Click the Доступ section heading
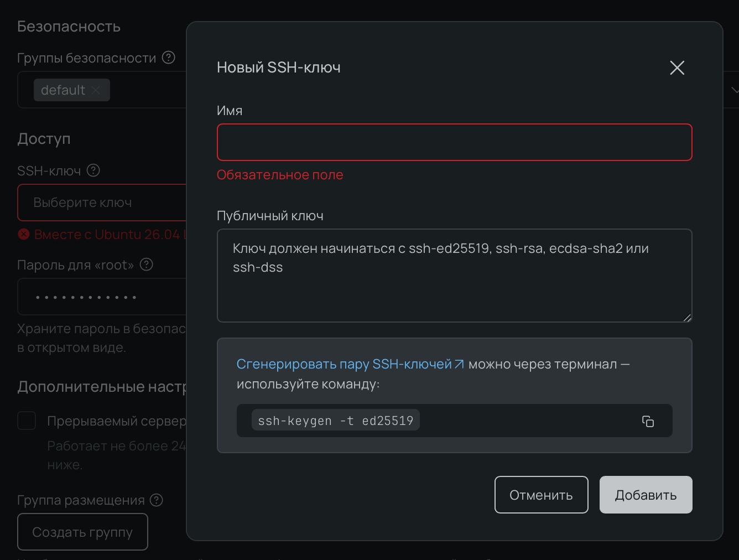 [x=44, y=139]
